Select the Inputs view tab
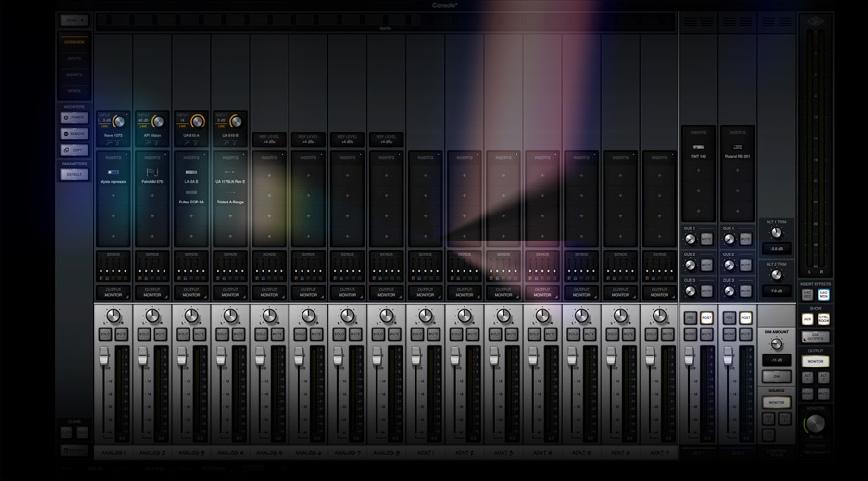 click(74, 59)
